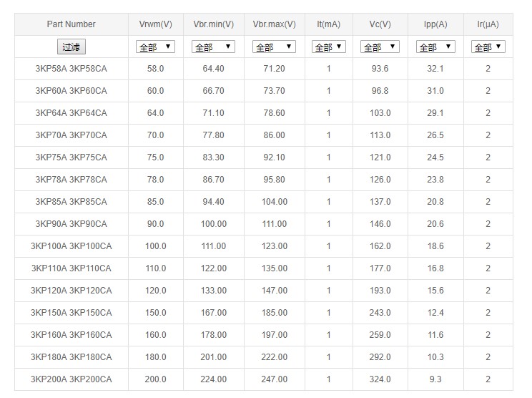Image resolution: width=532 pixels, height=398 pixels.
Task: Click the Vc(V) column header
Action: click(380, 24)
